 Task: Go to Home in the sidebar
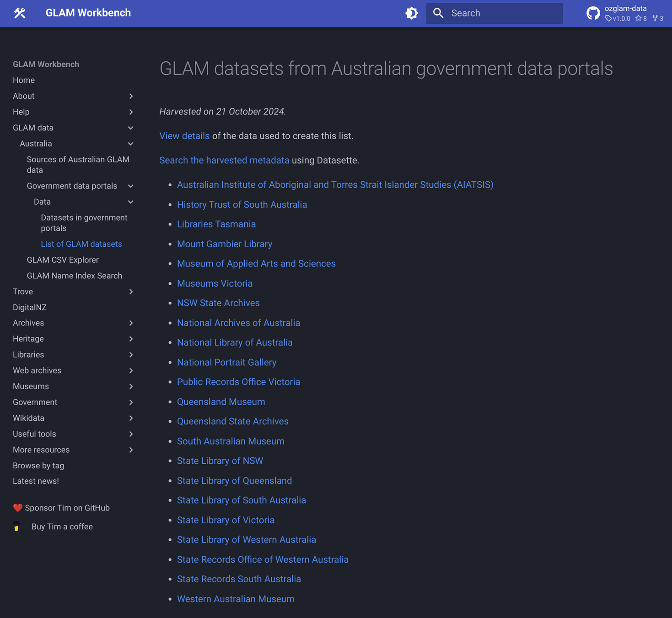[x=24, y=80]
